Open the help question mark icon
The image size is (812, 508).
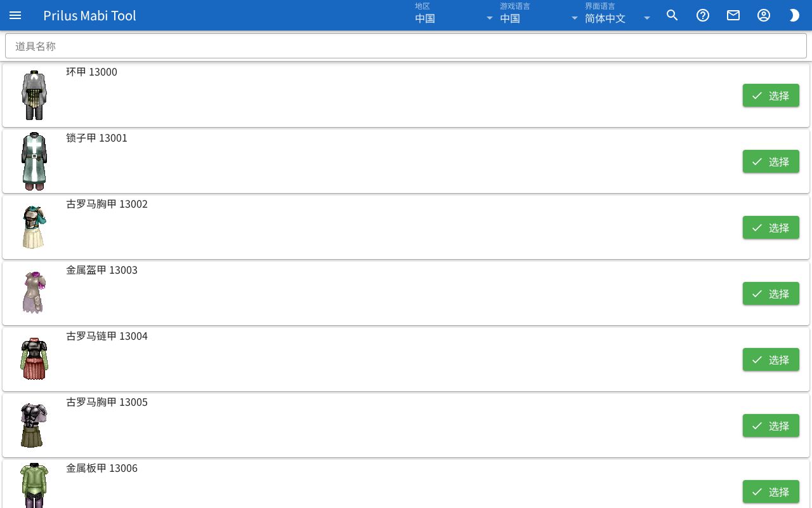pos(703,15)
